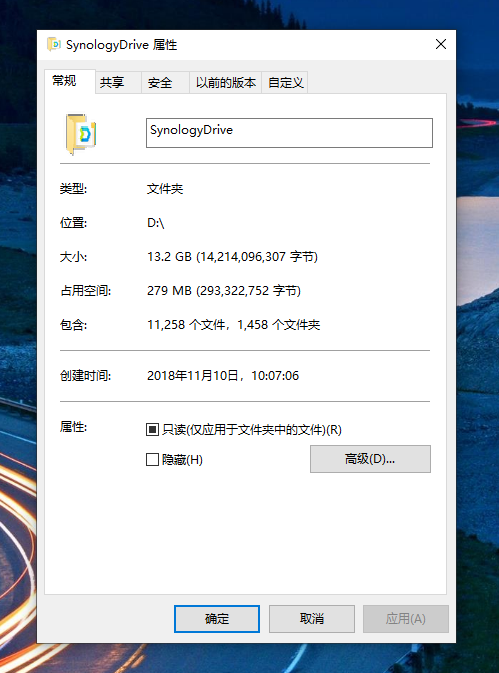Screen dimensions: 499x673
Task: Click the large SynologyDrive folder icon
Action: (x=81, y=134)
